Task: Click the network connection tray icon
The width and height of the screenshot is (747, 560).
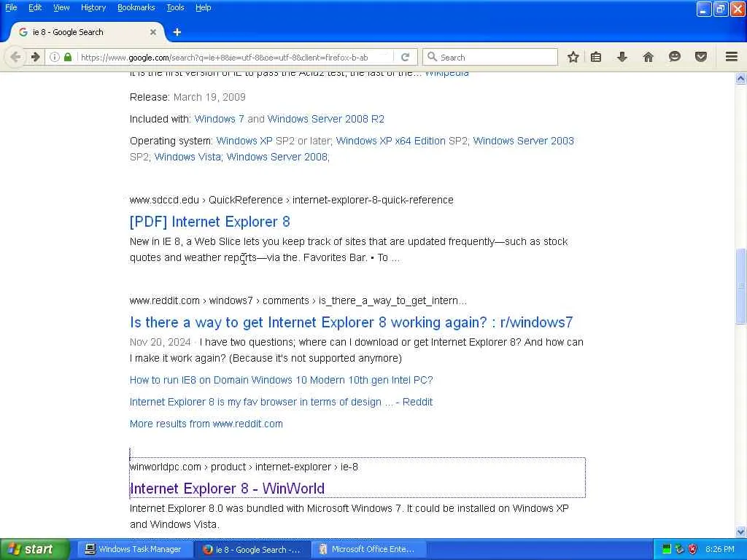Action: point(679,549)
